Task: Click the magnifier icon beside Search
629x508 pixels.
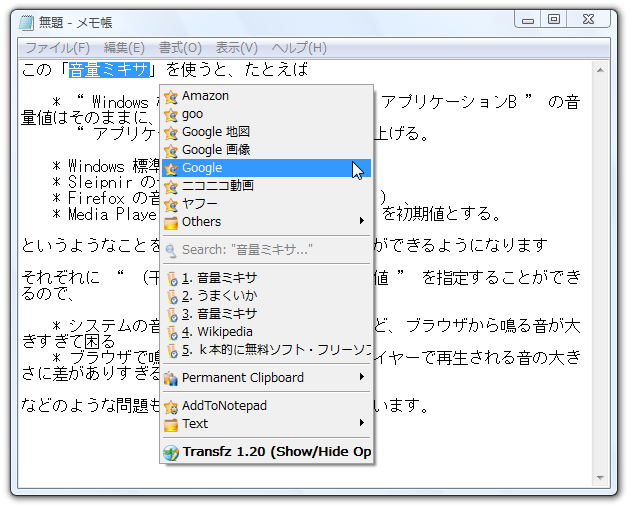Action: pos(171,250)
